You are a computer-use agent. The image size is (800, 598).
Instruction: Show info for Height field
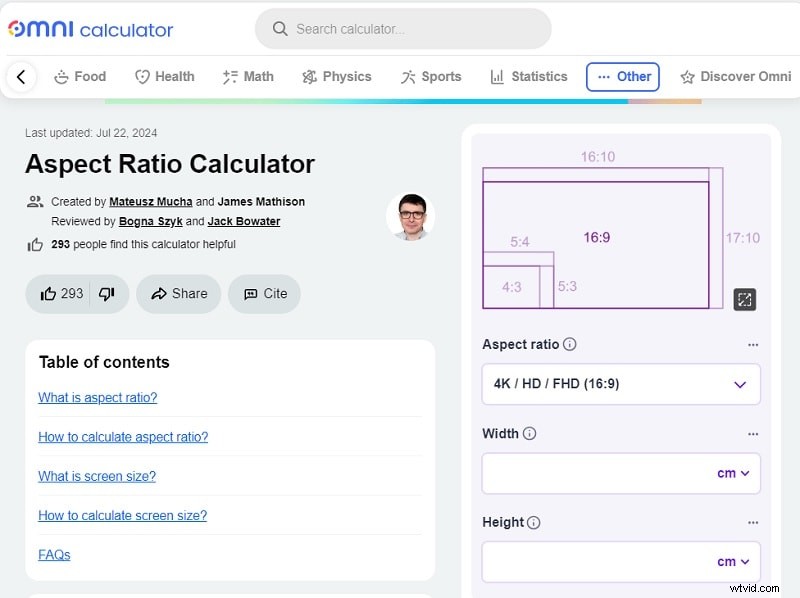coord(533,522)
